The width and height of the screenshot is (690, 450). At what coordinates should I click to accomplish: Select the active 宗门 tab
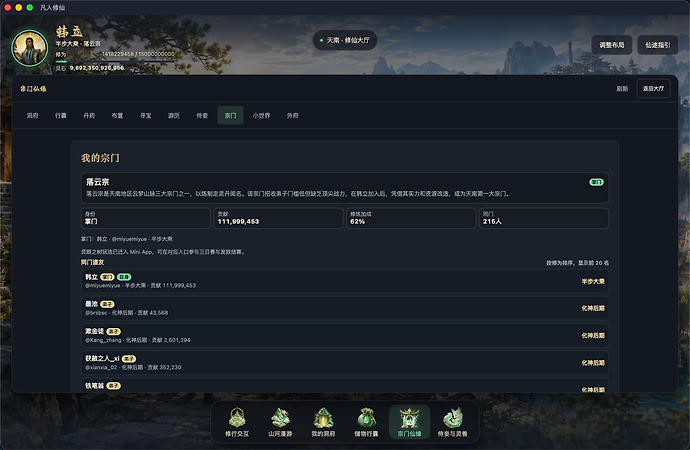[230, 116]
